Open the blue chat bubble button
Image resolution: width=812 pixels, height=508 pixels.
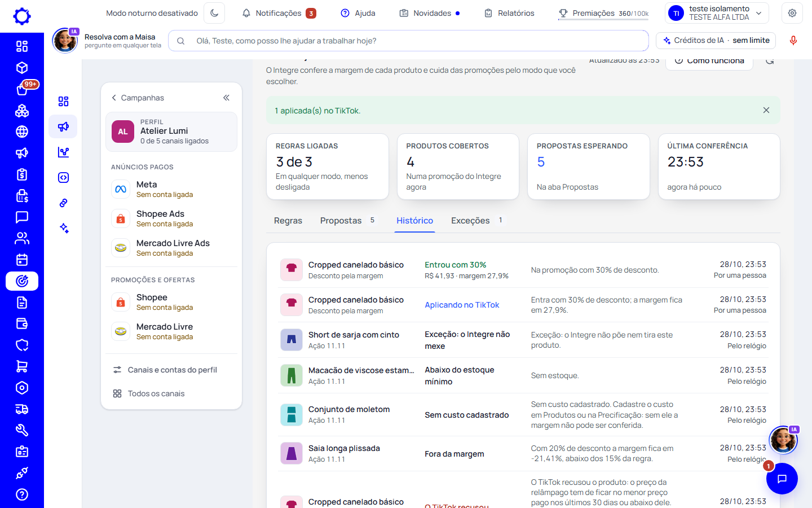[782, 479]
